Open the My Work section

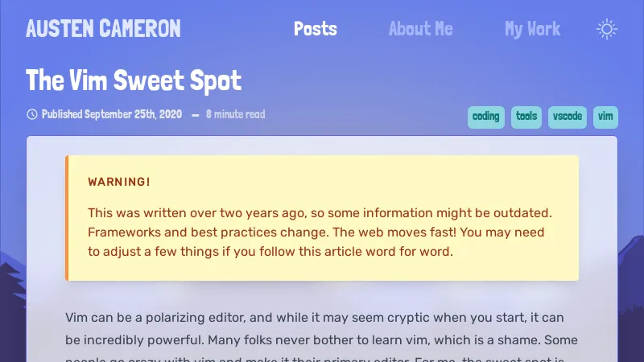pos(532,30)
